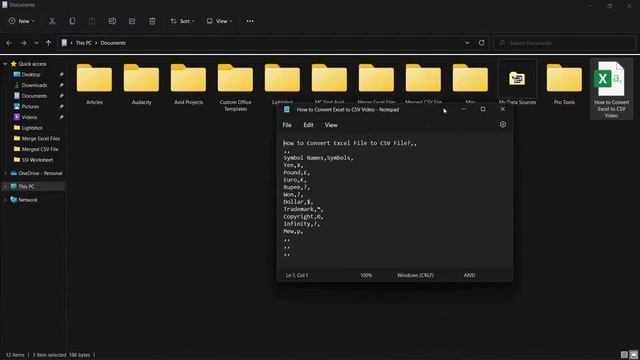640x360 pixels.
Task: Open Notepad View menu
Action: 331,125
